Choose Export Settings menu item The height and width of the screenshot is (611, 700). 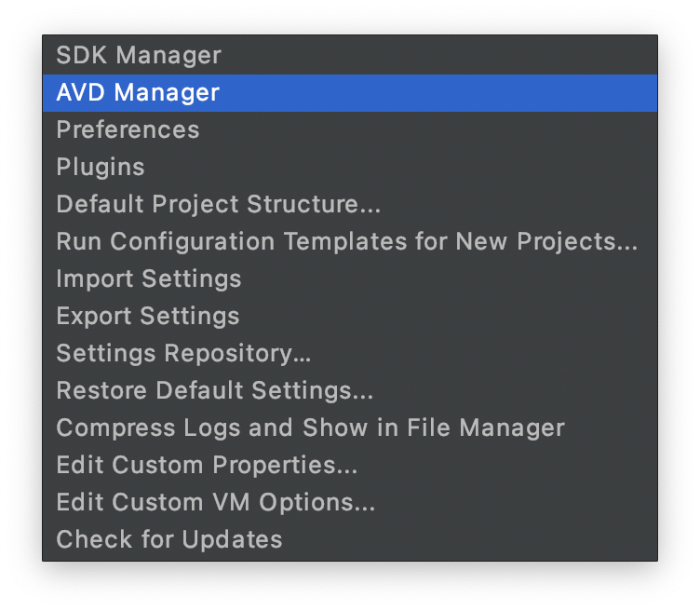pyautogui.click(x=350, y=317)
